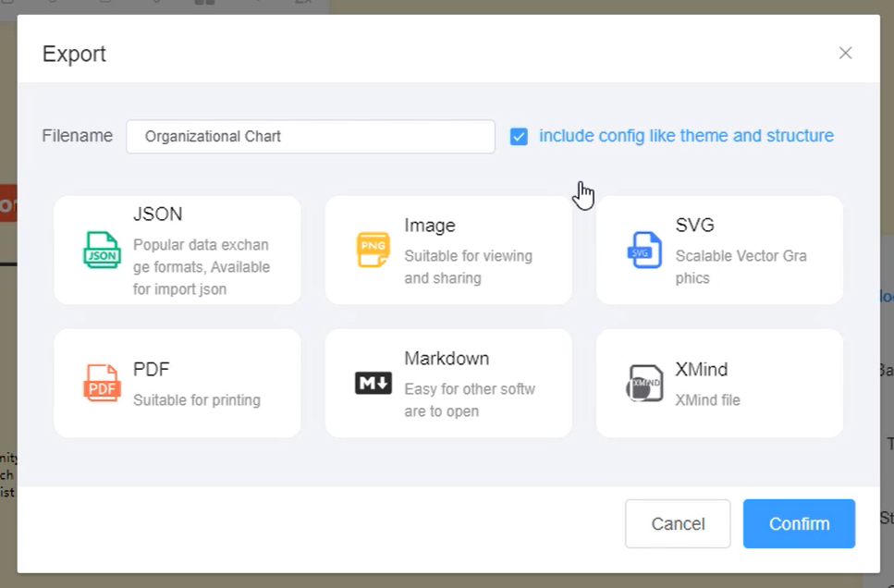The width and height of the screenshot is (894, 588).
Task: Select the SVG format heading
Action: click(695, 226)
